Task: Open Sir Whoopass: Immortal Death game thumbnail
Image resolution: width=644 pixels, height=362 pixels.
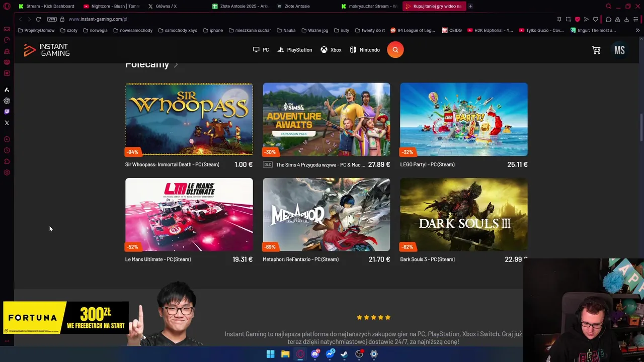Action: pos(189,119)
